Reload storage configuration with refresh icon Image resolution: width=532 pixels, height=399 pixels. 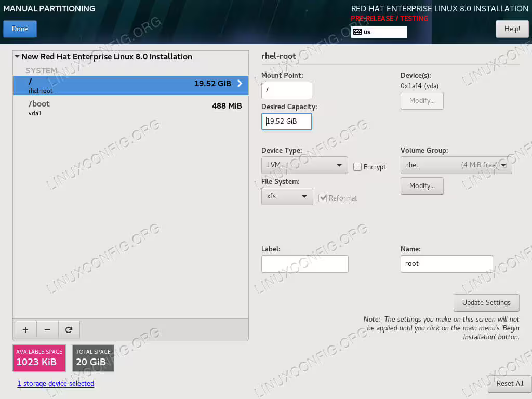pyautogui.click(x=69, y=330)
